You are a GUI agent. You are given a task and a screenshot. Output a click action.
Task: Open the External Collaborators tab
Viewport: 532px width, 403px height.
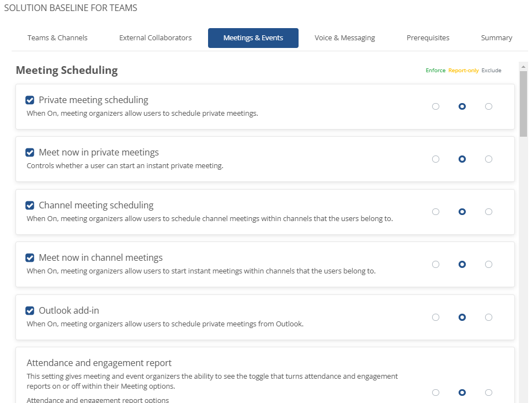click(x=156, y=38)
